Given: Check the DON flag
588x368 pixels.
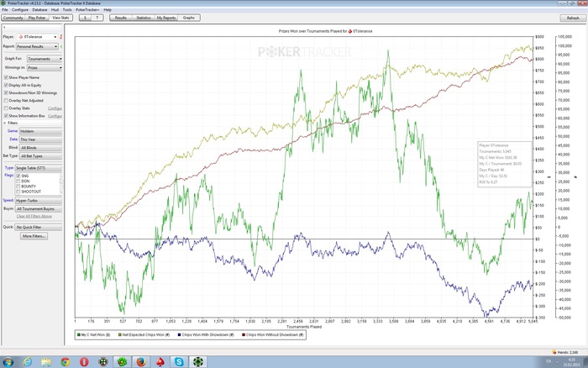Looking at the screenshot, I should pyautogui.click(x=18, y=181).
